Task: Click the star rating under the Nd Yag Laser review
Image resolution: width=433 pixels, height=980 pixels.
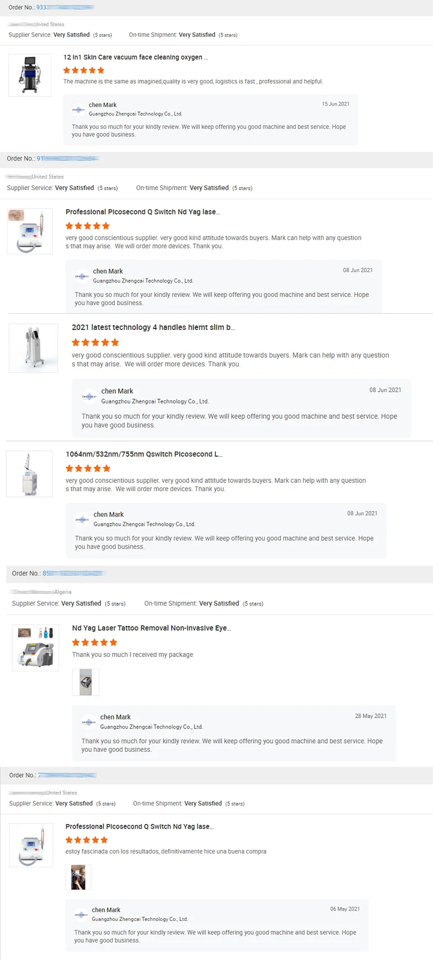Action: click(95, 643)
